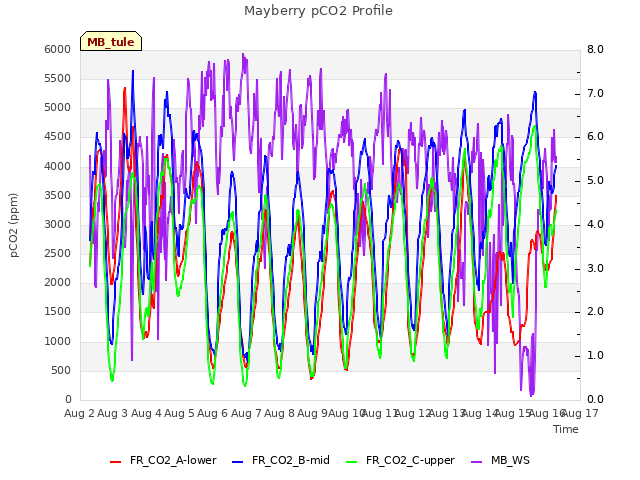
Task: Click the 1.0 tick on right axis
Action: coord(595,356)
